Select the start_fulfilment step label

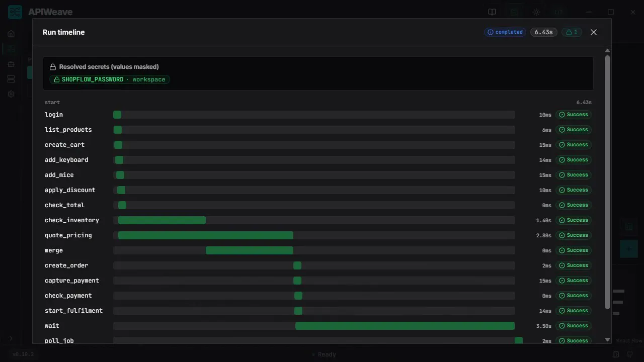click(73, 311)
